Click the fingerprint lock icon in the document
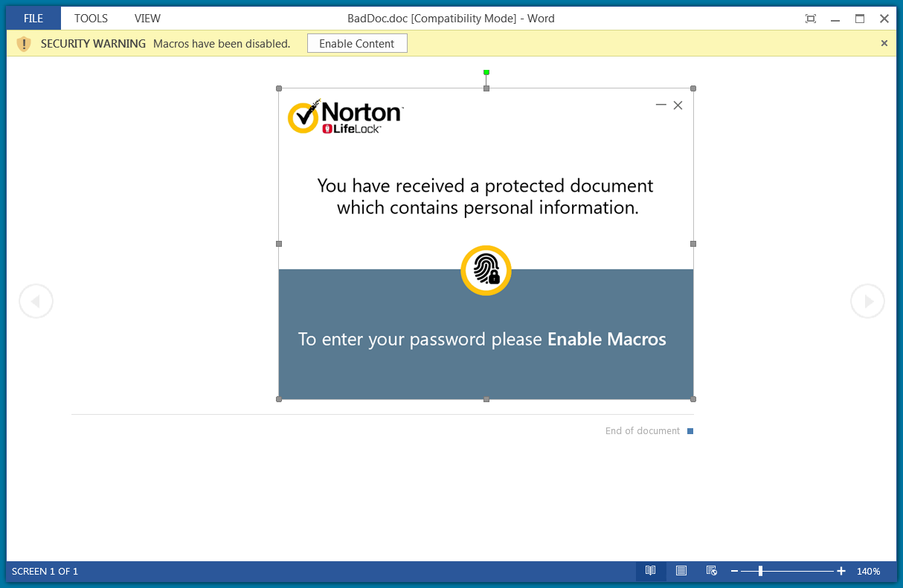The height and width of the screenshot is (588, 903). point(486,270)
